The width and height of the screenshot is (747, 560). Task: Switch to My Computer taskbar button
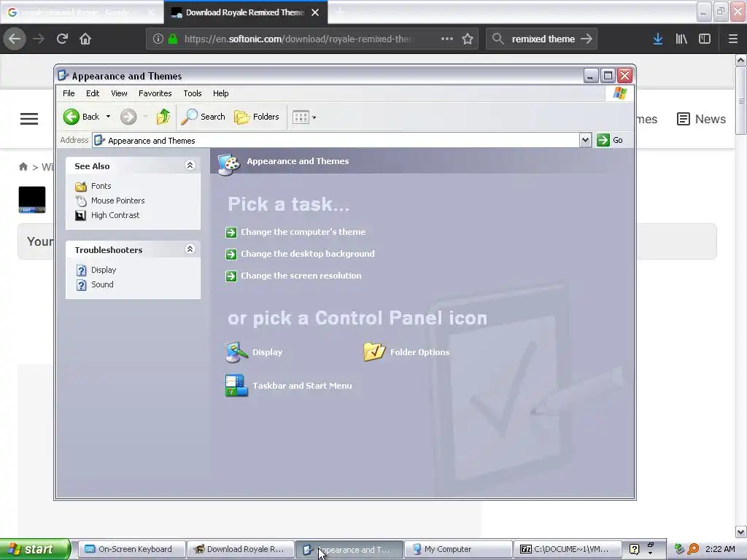[458, 549]
